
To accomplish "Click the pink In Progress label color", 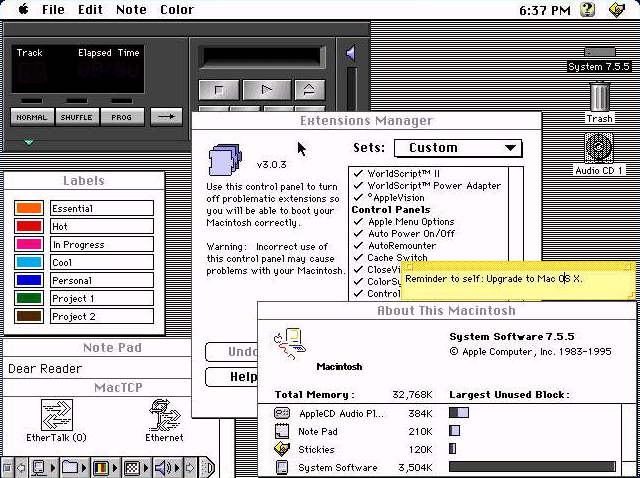I will pyautogui.click(x=29, y=244).
